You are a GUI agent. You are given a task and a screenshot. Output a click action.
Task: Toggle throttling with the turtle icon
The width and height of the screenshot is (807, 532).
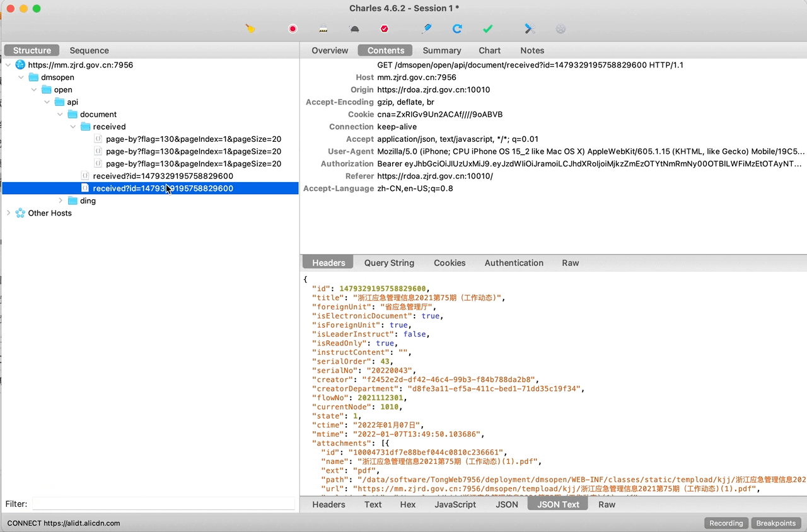click(354, 28)
